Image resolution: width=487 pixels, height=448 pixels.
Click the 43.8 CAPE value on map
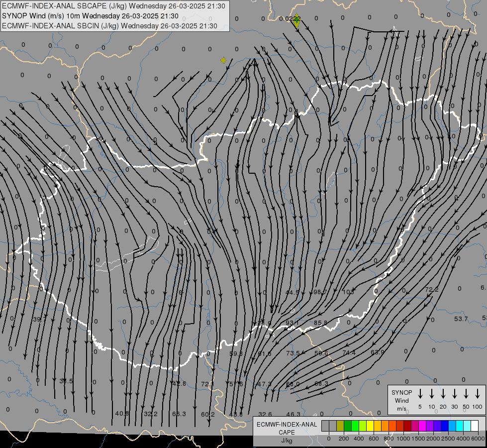[x=236, y=414]
